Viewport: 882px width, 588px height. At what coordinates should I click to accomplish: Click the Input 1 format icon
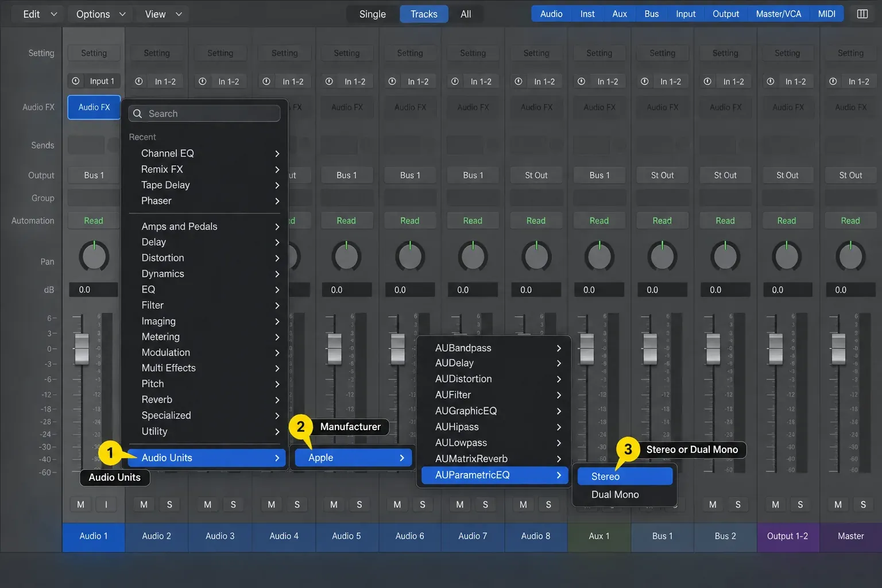76,82
